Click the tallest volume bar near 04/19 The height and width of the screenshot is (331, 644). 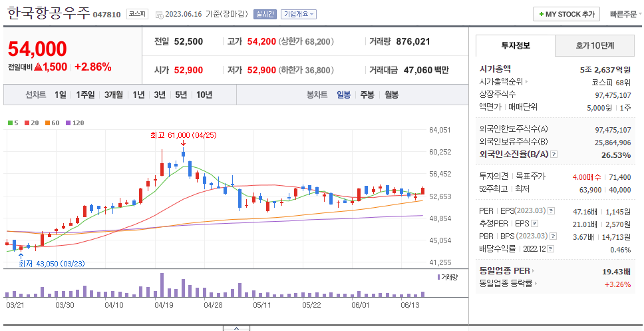[162, 285]
